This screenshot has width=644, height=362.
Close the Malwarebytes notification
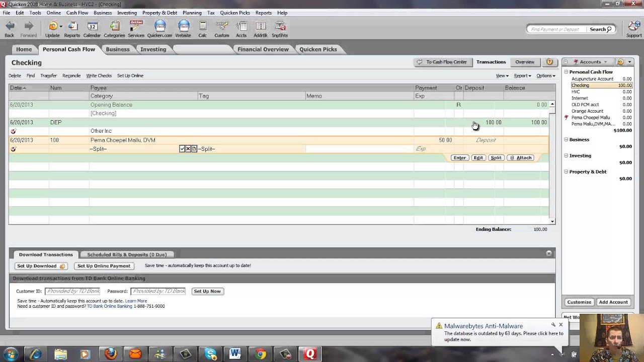coord(560,325)
